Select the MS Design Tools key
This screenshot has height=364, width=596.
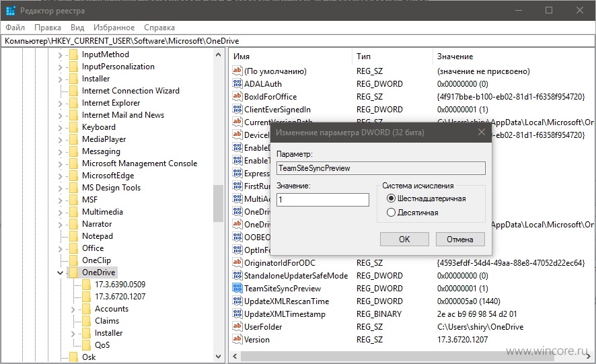(x=112, y=188)
